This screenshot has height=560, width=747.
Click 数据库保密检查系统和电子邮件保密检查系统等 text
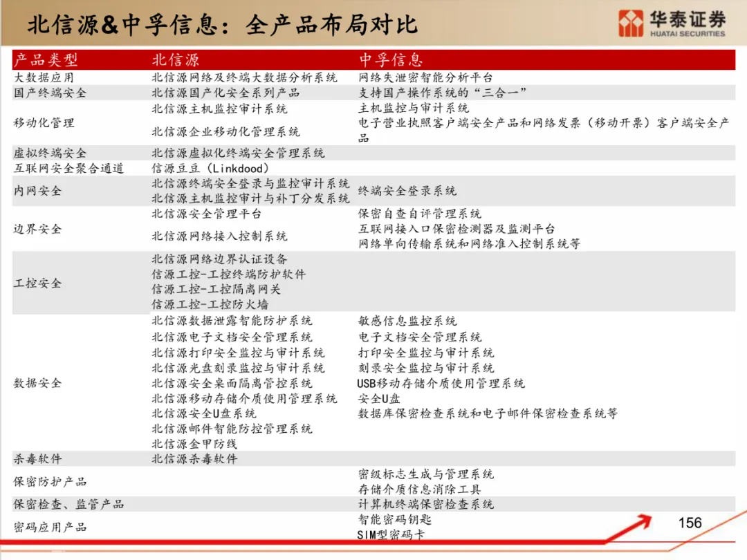click(488, 414)
